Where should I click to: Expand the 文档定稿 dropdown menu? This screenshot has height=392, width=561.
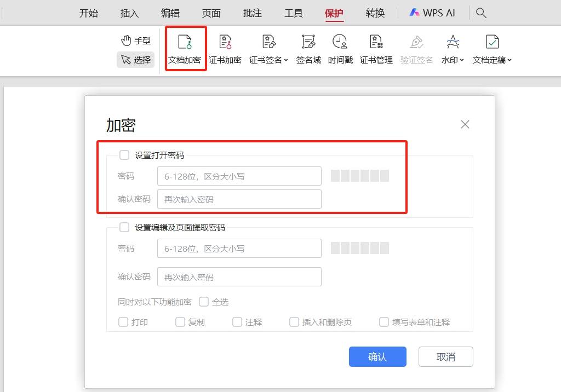click(510, 60)
